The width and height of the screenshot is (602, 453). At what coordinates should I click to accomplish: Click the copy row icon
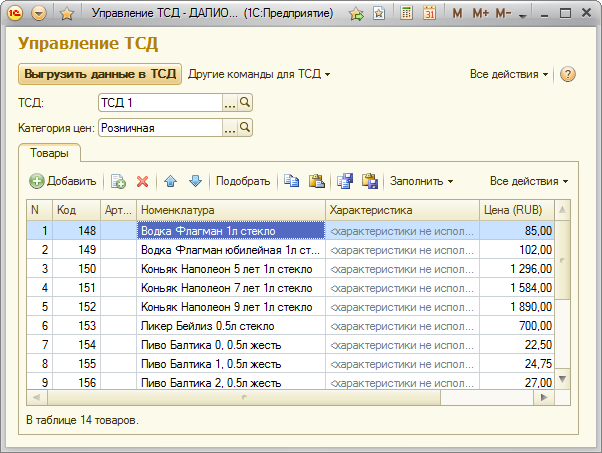pyautogui.click(x=118, y=181)
